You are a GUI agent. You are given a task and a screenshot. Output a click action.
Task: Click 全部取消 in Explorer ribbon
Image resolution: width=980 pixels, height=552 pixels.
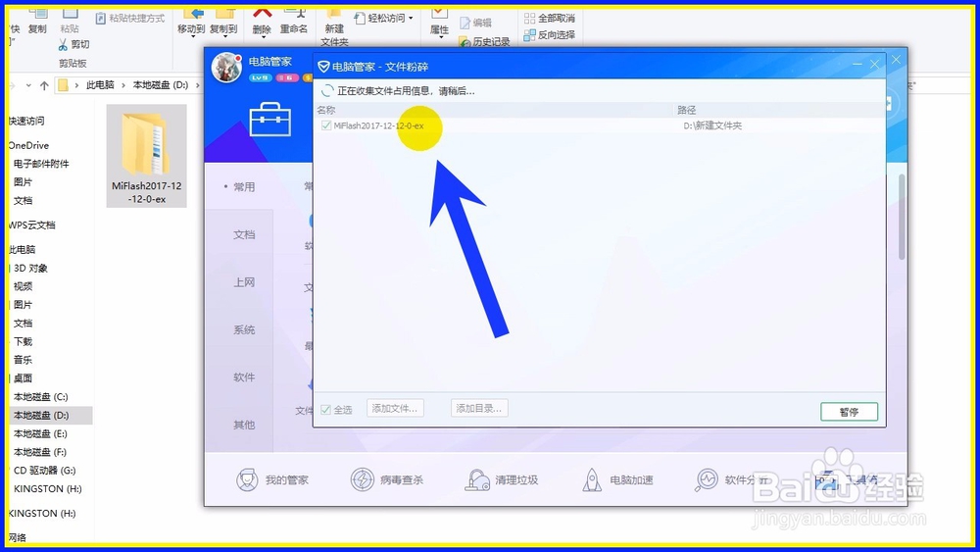pyautogui.click(x=550, y=18)
